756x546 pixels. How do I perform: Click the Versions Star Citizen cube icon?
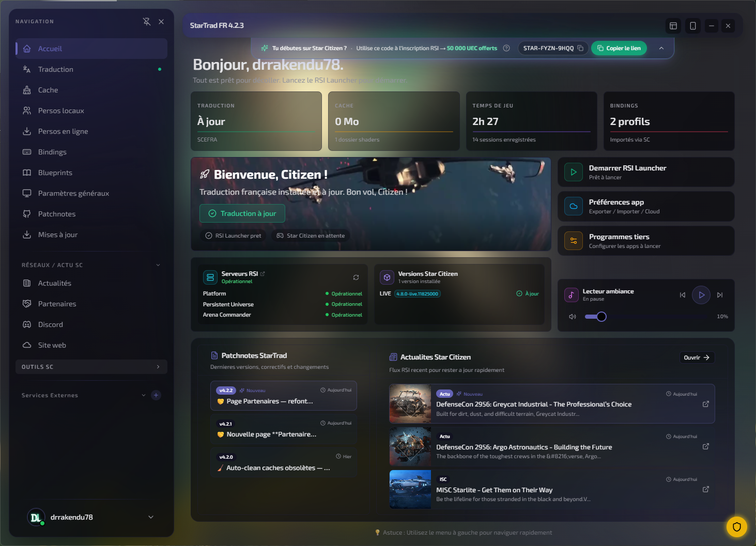click(387, 277)
